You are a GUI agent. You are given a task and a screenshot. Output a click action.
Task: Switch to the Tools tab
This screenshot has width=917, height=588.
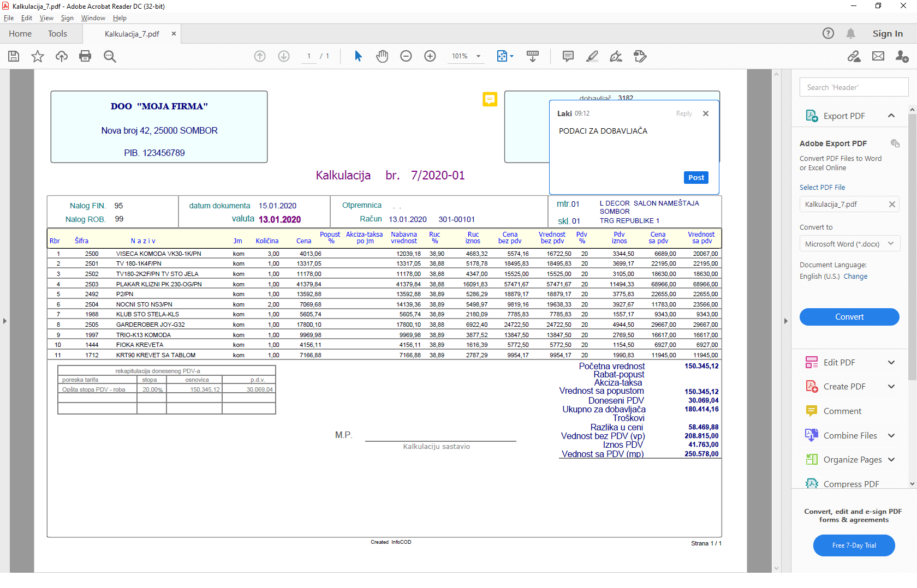[57, 33]
